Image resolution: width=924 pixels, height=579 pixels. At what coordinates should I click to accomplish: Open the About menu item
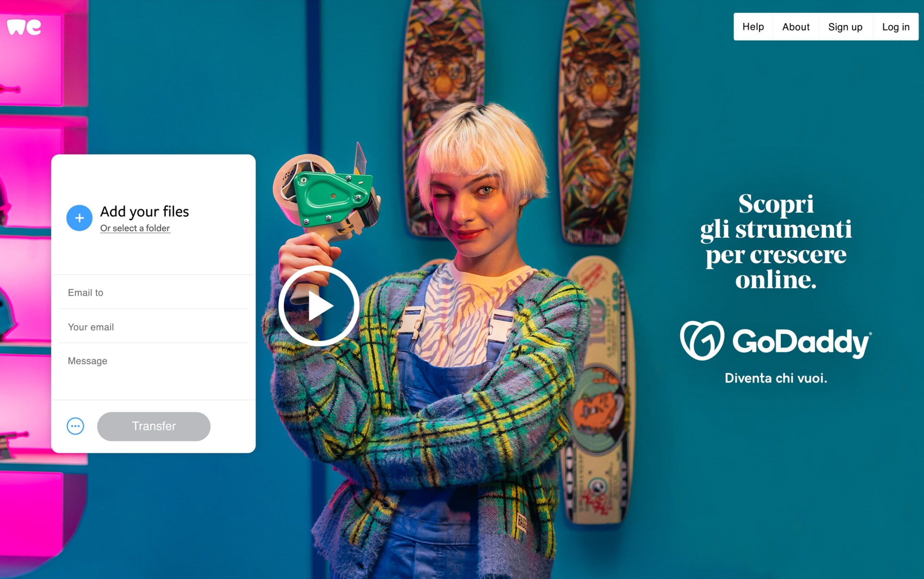coord(796,27)
